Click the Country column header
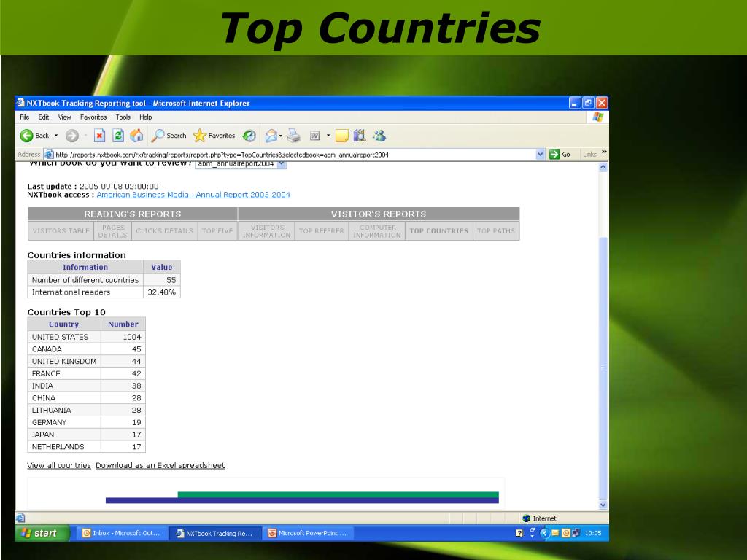747x560 pixels. (x=64, y=324)
